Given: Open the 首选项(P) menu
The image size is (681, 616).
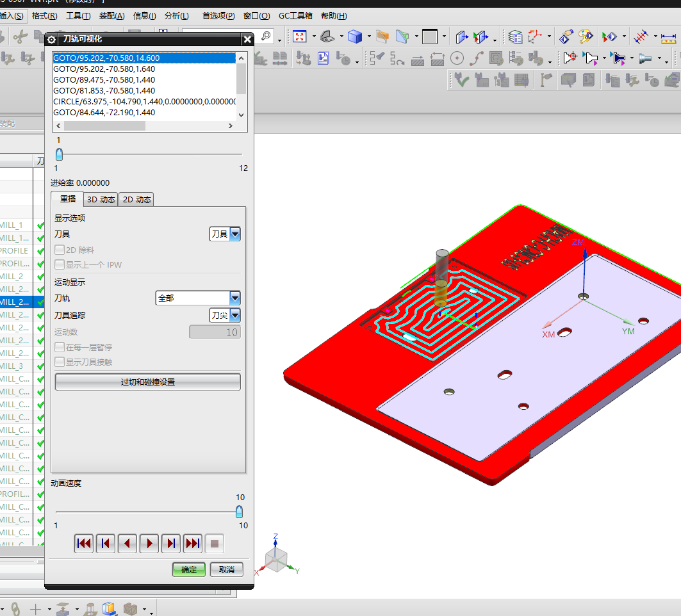Looking at the screenshot, I should (218, 16).
